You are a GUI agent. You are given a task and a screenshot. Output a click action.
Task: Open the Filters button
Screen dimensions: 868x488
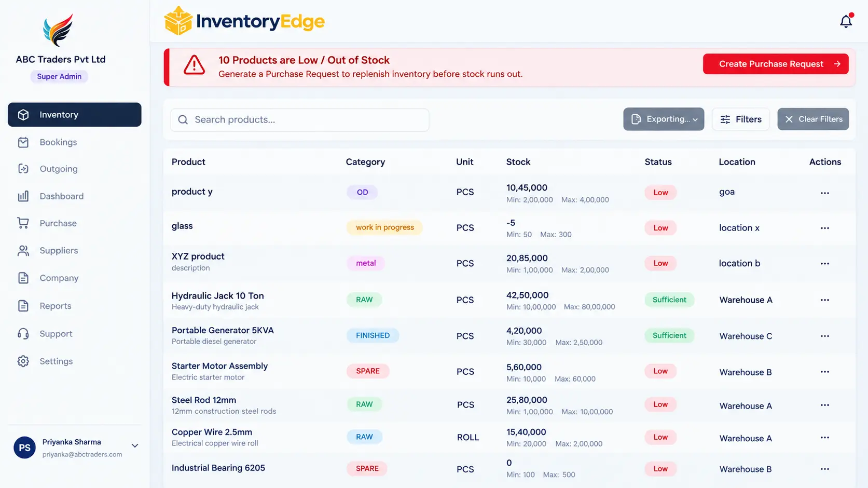coord(740,119)
